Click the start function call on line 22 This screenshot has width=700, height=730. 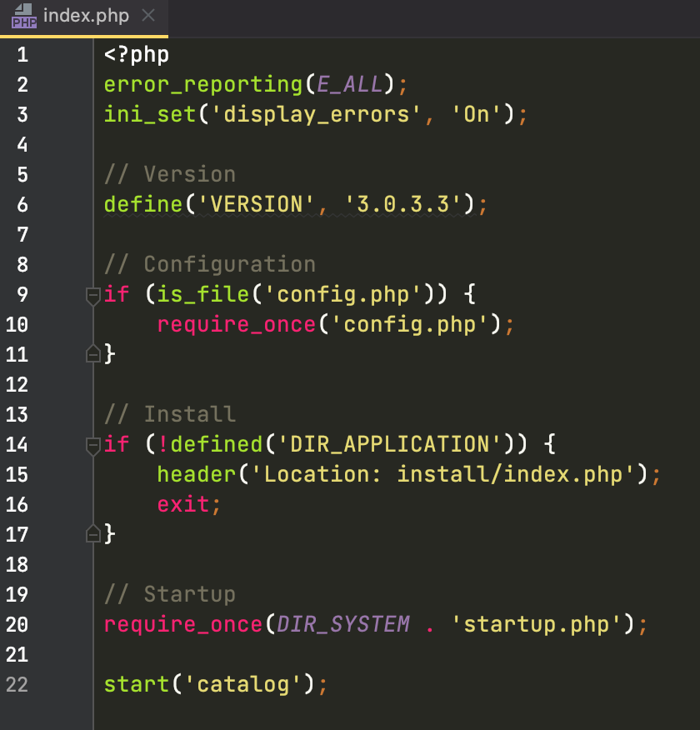pos(136,685)
